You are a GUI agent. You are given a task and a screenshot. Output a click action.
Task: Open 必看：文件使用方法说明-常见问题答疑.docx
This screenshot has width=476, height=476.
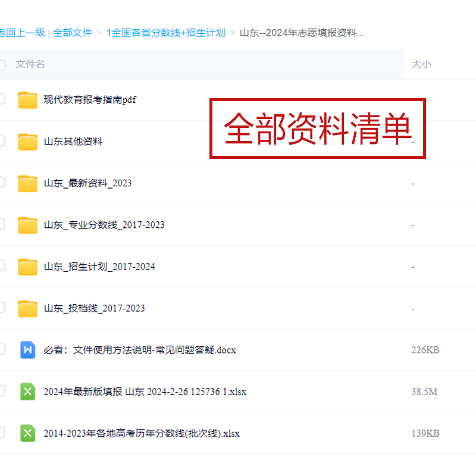140,350
